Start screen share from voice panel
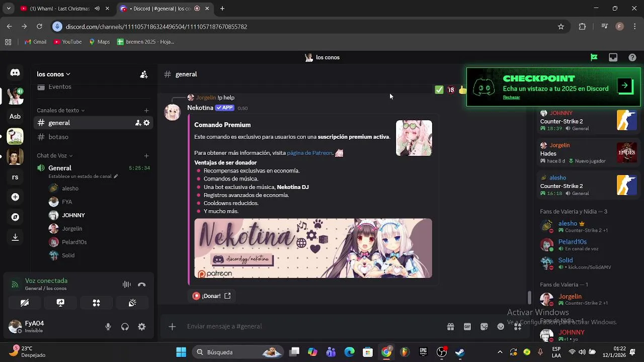The image size is (644, 362). 60,303
